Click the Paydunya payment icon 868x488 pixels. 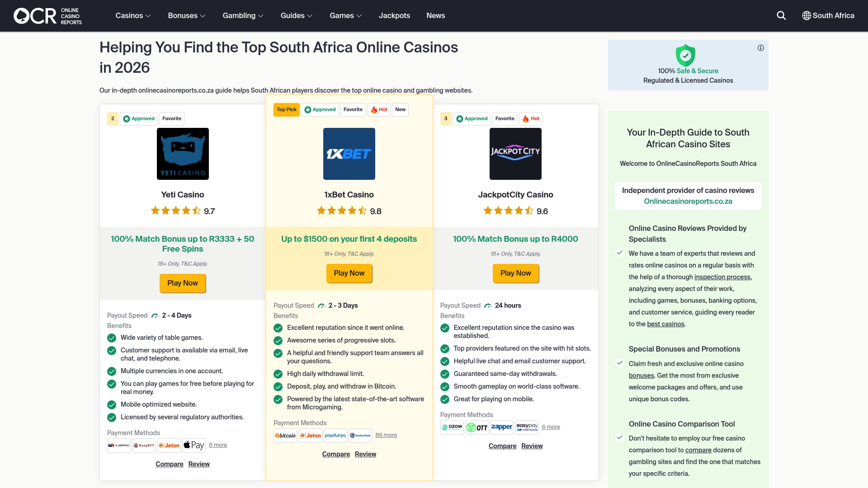click(x=335, y=436)
